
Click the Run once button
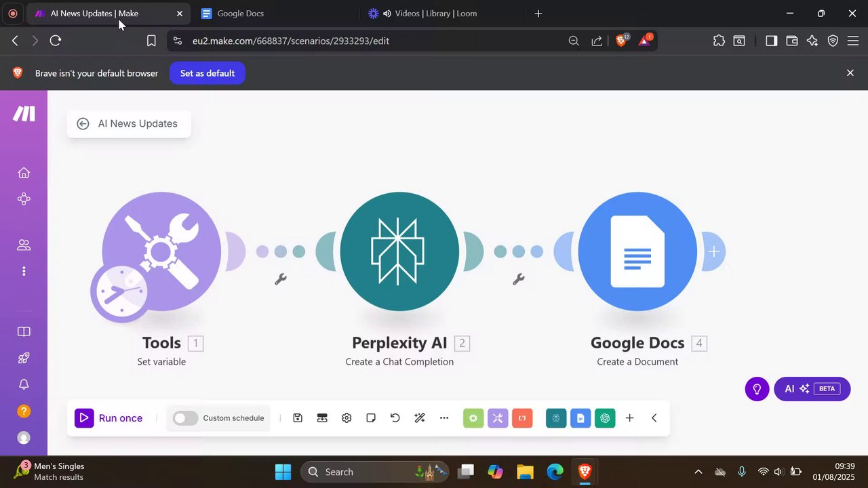(109, 418)
